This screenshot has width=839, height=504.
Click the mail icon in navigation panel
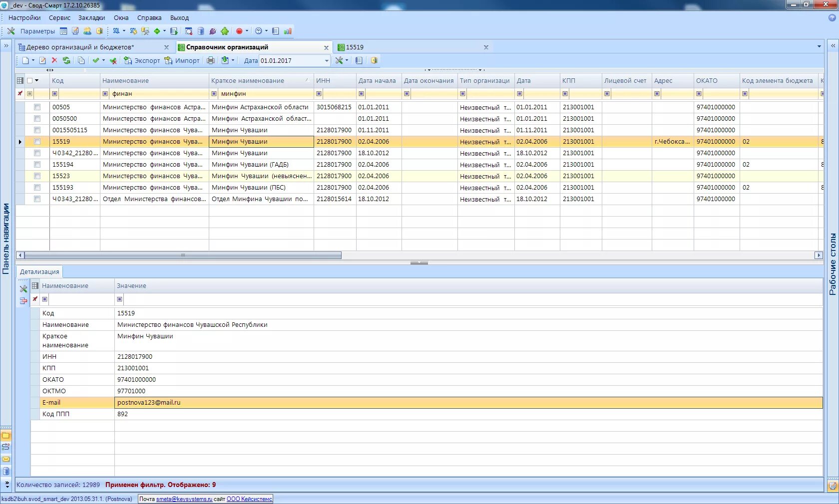[6, 459]
